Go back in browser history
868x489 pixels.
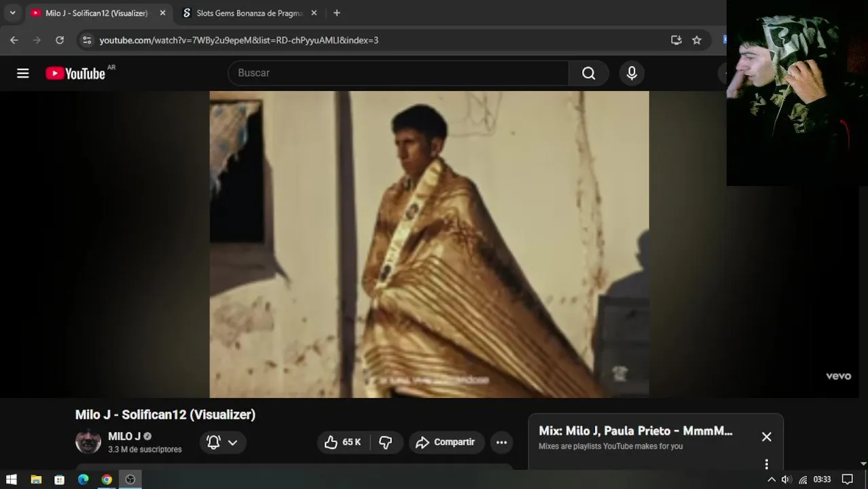[14, 40]
